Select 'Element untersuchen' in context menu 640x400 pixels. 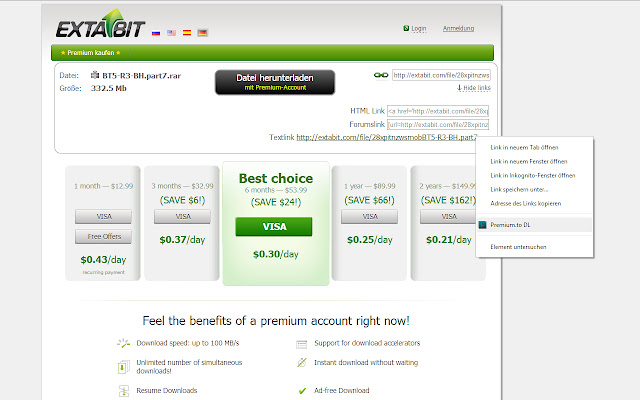coord(518,247)
